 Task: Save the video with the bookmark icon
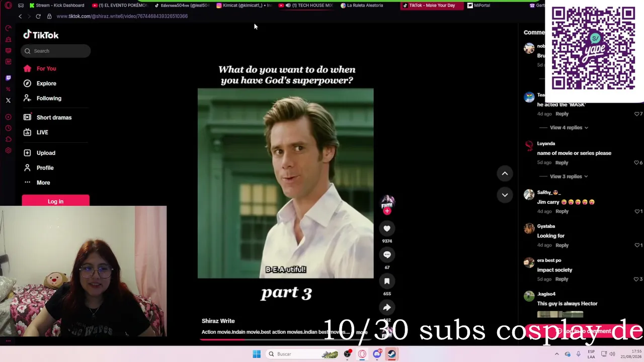coord(387,281)
